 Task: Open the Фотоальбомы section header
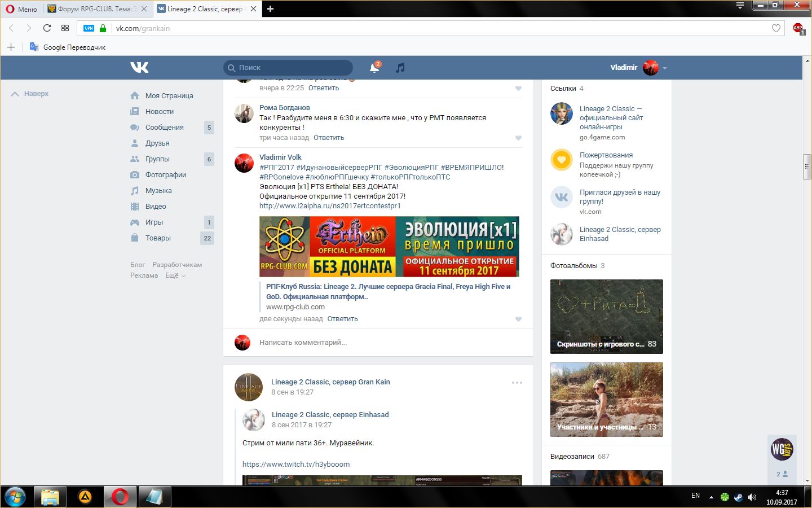pos(574,266)
